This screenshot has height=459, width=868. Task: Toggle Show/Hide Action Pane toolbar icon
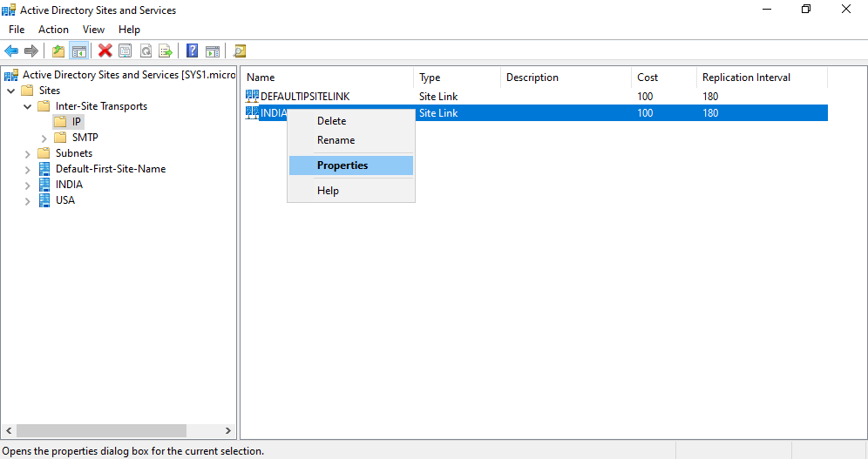coord(213,51)
